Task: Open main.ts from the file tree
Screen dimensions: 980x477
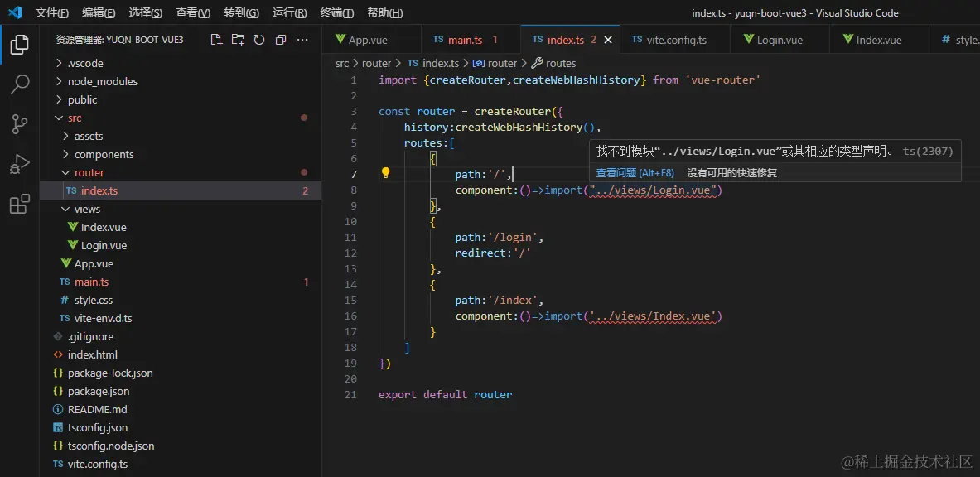Action: pos(181,282)
